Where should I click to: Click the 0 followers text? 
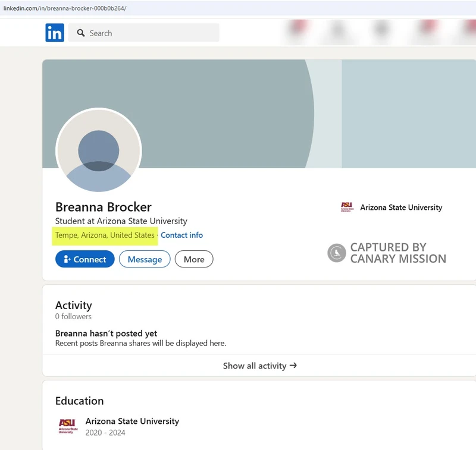pos(73,316)
